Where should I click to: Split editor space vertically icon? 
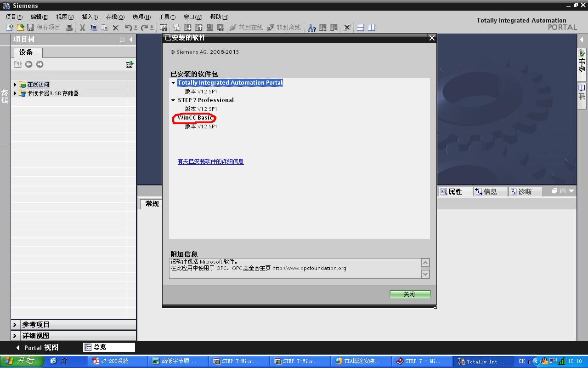[372, 28]
